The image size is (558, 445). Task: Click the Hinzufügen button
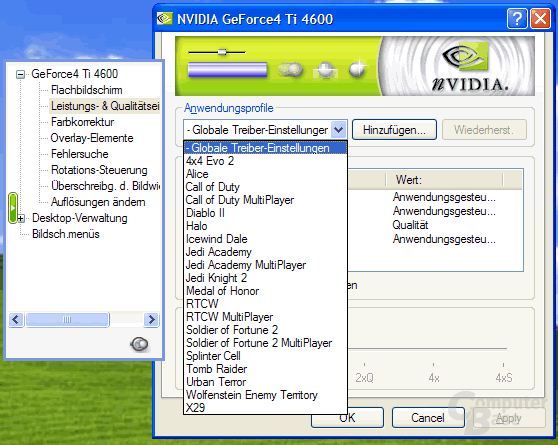pyautogui.click(x=394, y=130)
